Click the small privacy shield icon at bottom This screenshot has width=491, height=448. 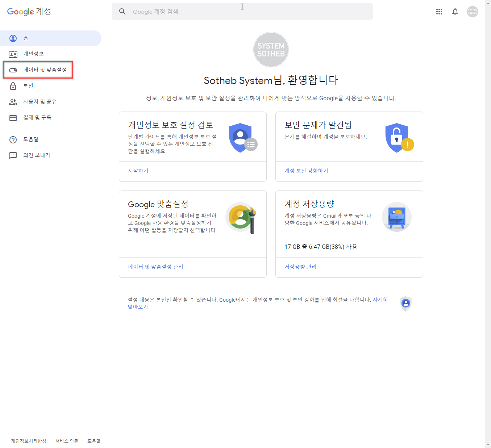tap(406, 303)
